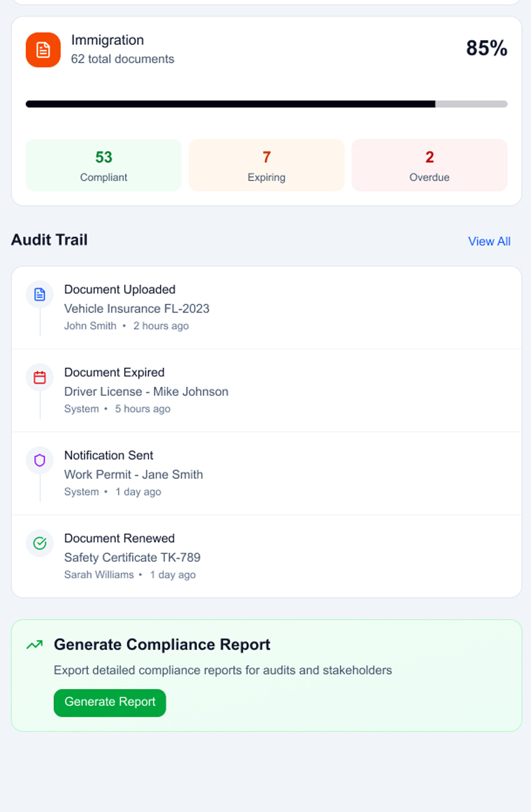531x812 pixels.
Task: Select the 53 Compliant stat tile
Action: [x=104, y=165]
